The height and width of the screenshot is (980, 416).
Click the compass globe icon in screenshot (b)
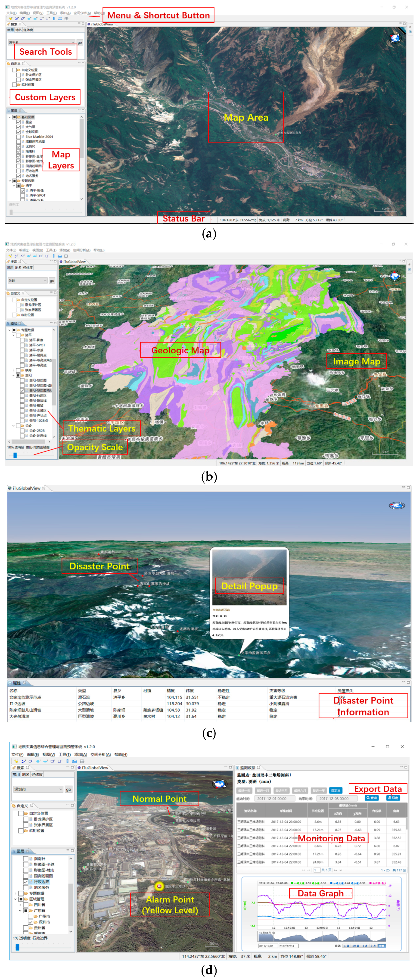click(x=395, y=276)
